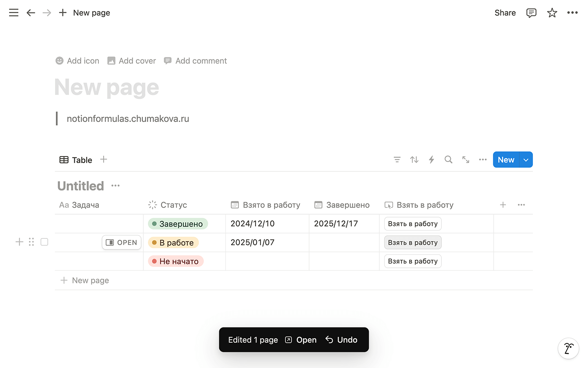Click the plus icon beside New page title
The image size is (588, 368).
click(x=62, y=13)
